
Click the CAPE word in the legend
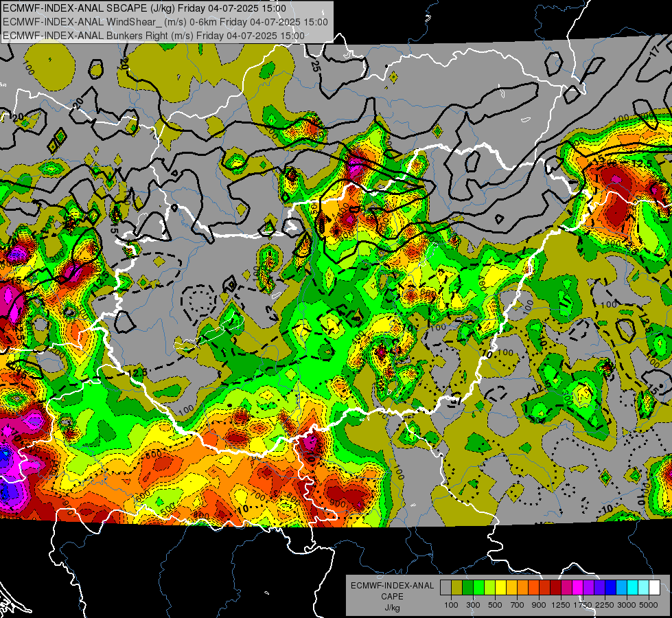[x=392, y=597]
